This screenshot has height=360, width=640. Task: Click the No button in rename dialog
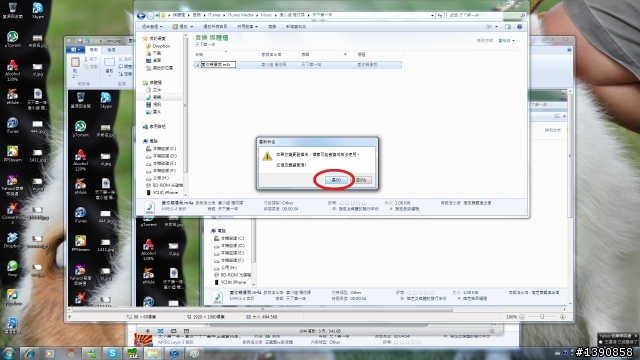tap(362, 180)
